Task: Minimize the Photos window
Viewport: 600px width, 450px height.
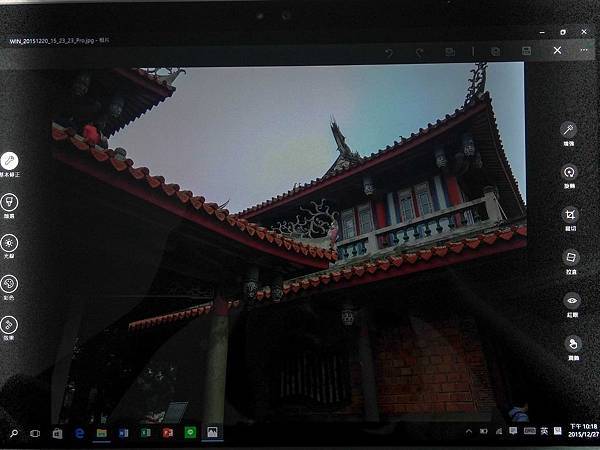Action: [542, 33]
